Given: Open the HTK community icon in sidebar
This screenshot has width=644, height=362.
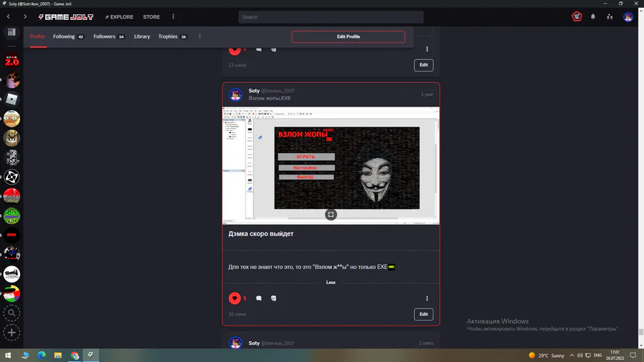Looking at the screenshot, I should pos(11,235).
